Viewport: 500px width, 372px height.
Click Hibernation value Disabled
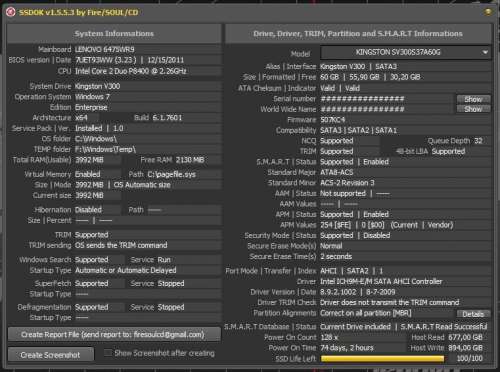[x=88, y=210]
